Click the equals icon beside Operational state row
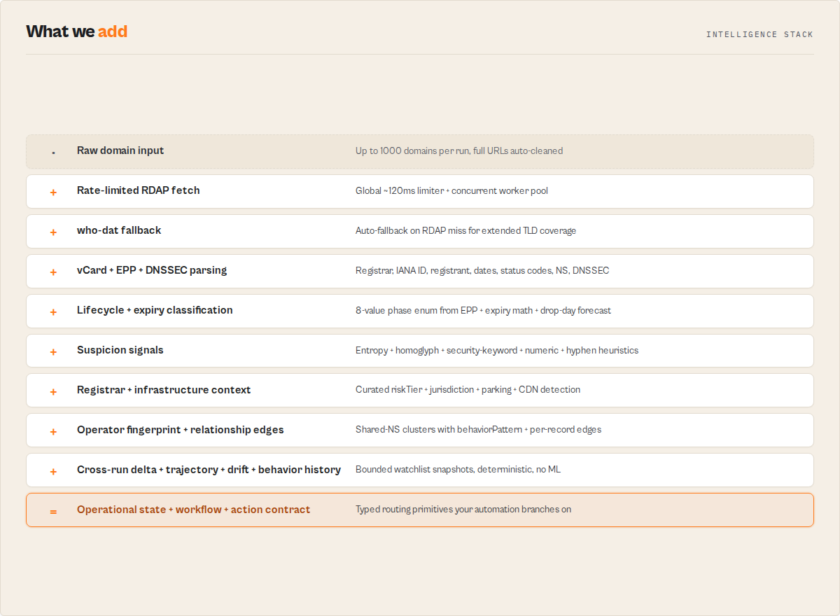The width and height of the screenshot is (840, 616). point(53,511)
